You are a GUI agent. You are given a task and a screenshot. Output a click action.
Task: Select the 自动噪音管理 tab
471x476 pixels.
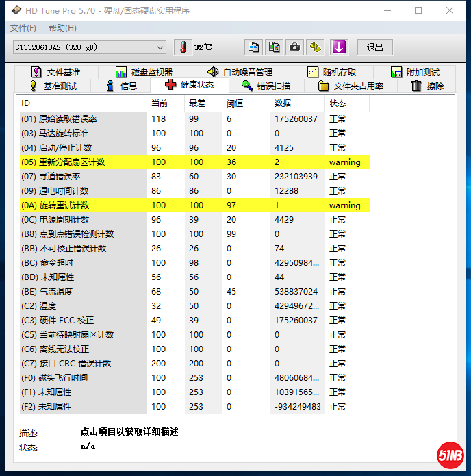[240, 72]
